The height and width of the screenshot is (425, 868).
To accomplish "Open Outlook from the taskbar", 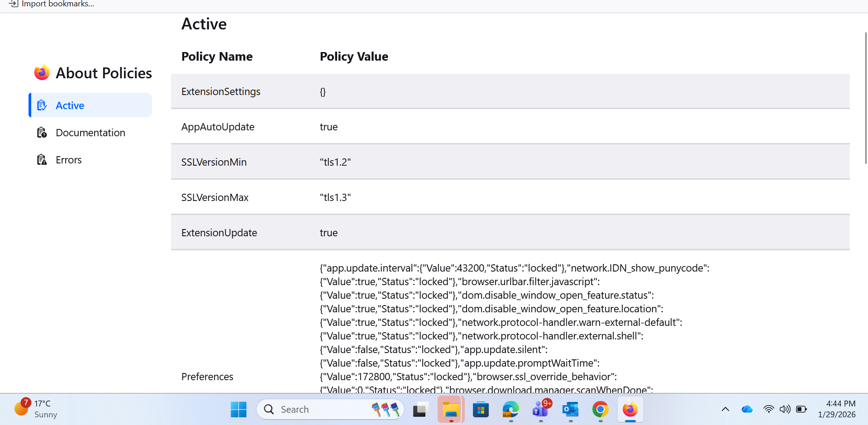I will (571, 409).
